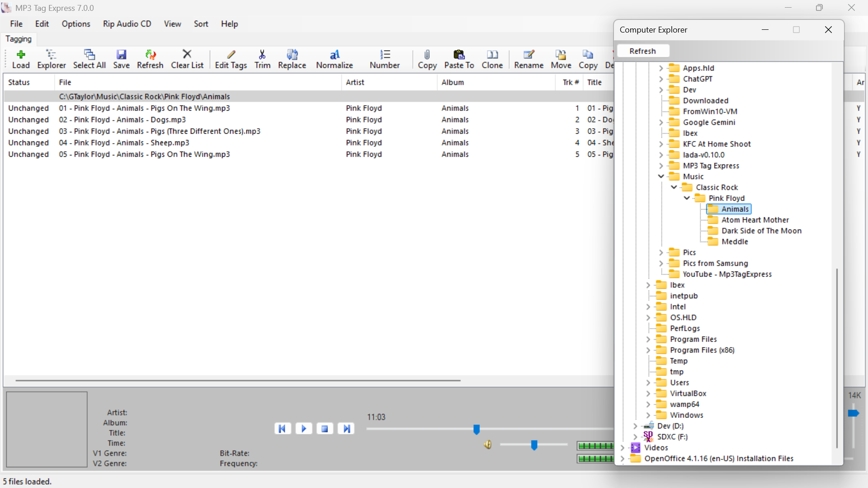Viewport: 868px width, 488px height.
Task: Open the Replace tool
Action: point(292,59)
